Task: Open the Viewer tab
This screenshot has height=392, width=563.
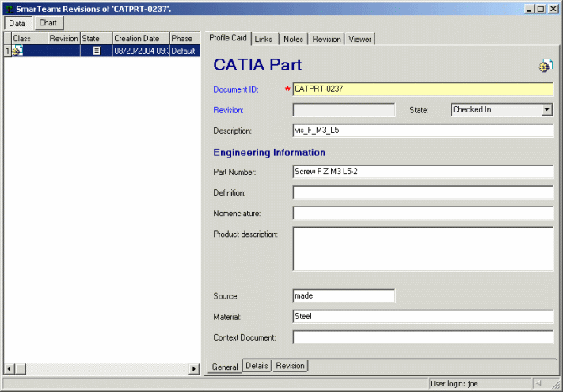Action: coord(359,39)
